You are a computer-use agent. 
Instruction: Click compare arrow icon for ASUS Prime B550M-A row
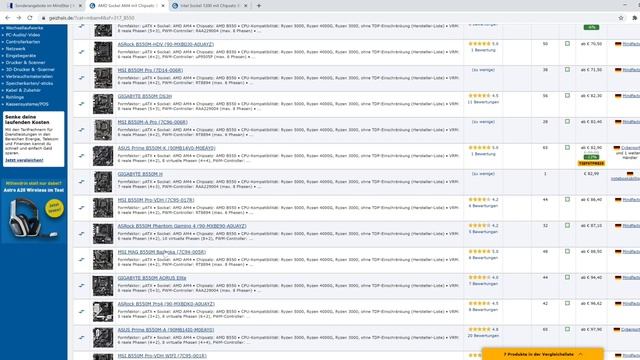[82, 338]
